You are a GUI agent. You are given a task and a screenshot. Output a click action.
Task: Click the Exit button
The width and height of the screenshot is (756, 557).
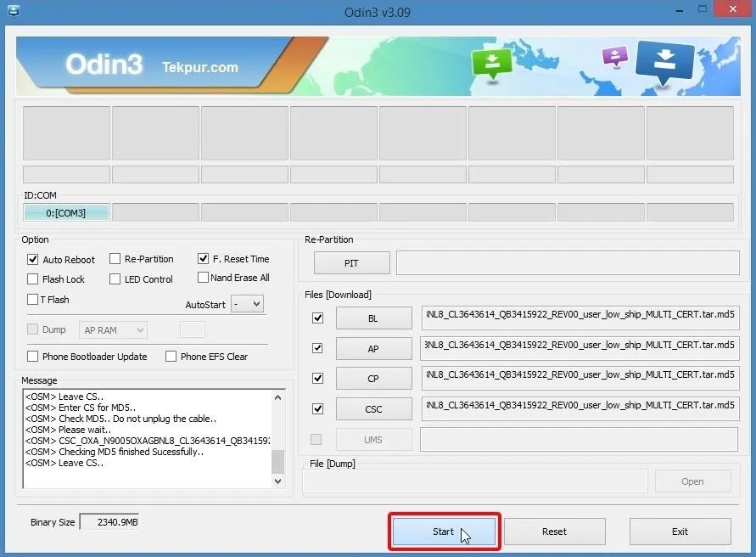click(x=680, y=532)
